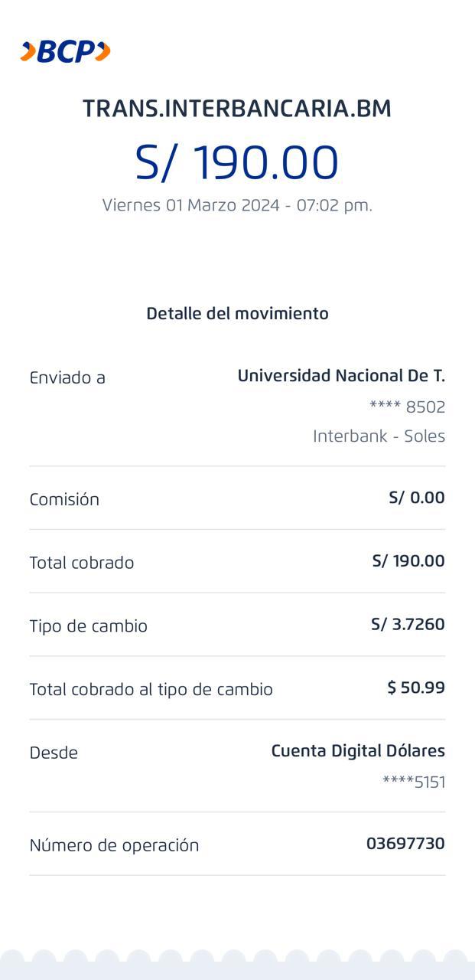Click the S/ 3.7260 exchange rate value
This screenshot has width=475, height=980.
(x=408, y=625)
